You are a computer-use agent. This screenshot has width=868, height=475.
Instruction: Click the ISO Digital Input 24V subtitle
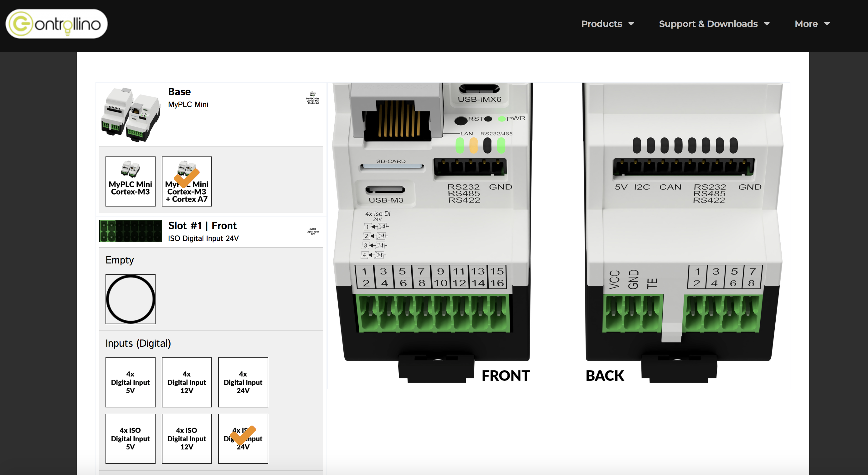pyautogui.click(x=203, y=238)
